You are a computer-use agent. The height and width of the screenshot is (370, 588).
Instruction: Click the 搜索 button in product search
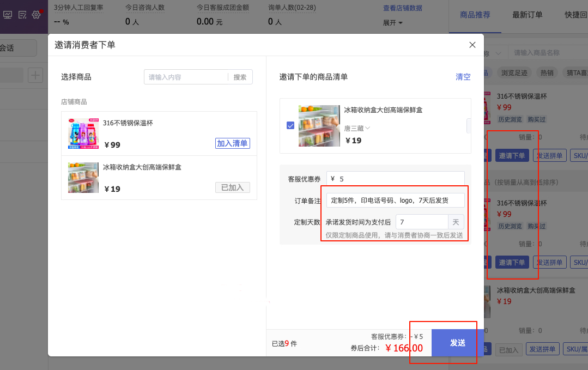tap(240, 77)
